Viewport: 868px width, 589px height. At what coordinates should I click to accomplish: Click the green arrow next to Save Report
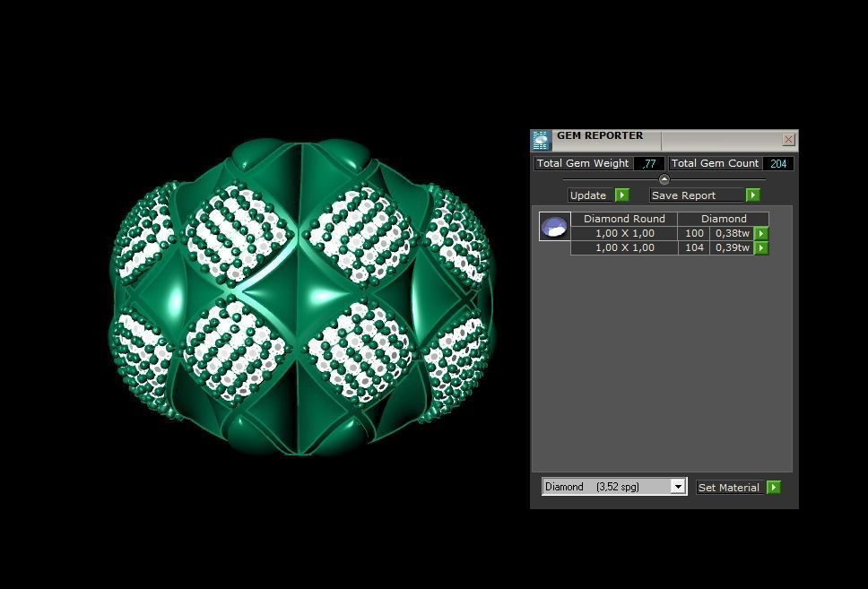[x=753, y=195]
